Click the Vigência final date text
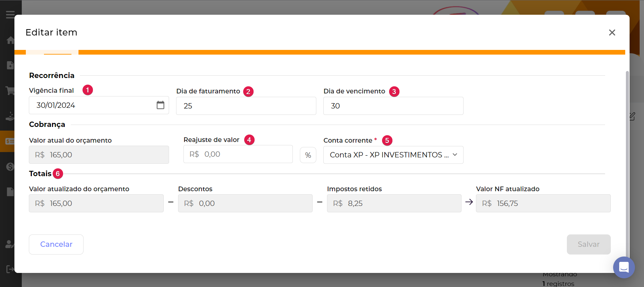This screenshot has height=287, width=644. pos(56,105)
